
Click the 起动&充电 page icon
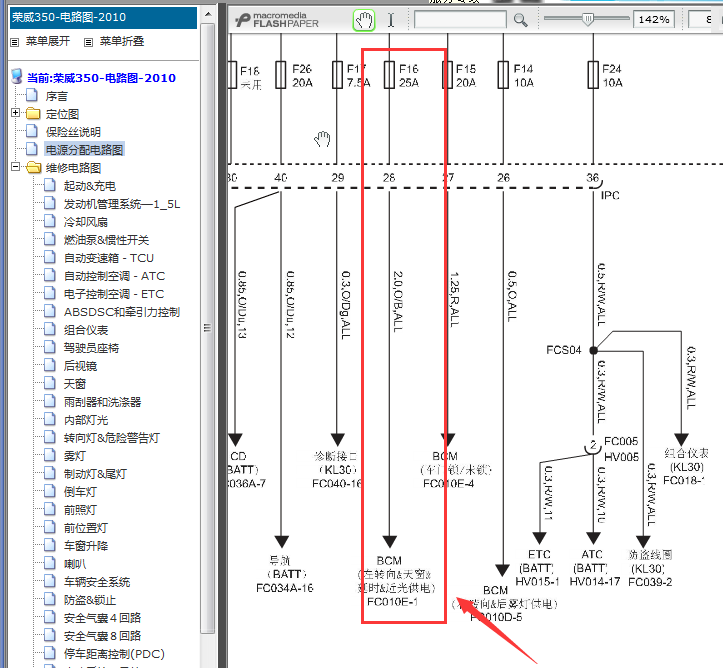tap(50, 185)
